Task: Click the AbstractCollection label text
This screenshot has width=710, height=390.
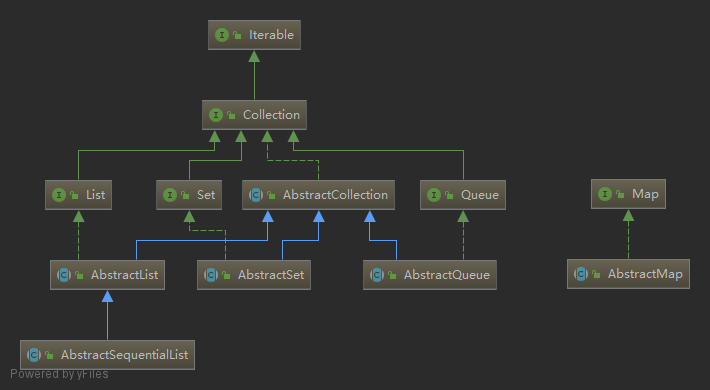Action: (x=336, y=195)
